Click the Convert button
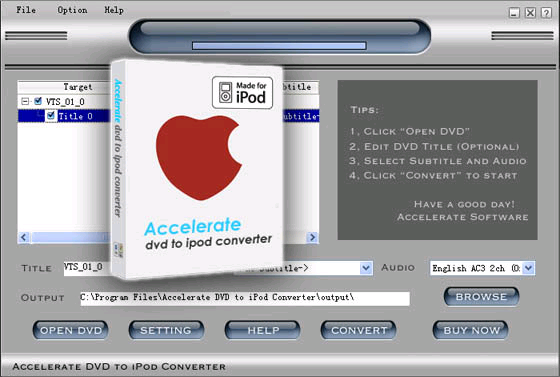The height and width of the screenshot is (377, 560). (359, 330)
